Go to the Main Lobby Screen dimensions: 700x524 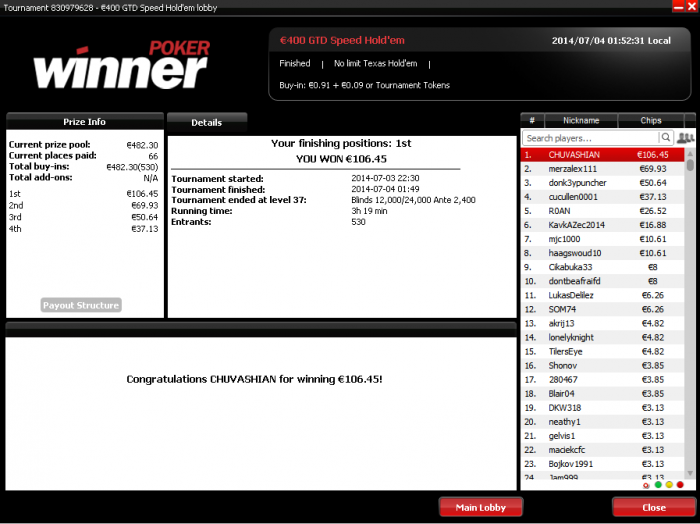[480, 507]
